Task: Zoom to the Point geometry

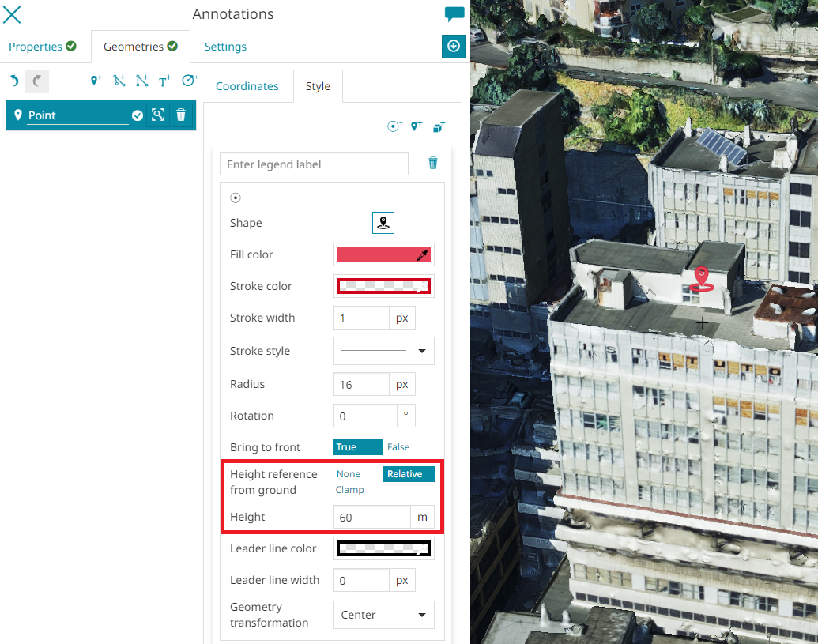Action: point(158,115)
